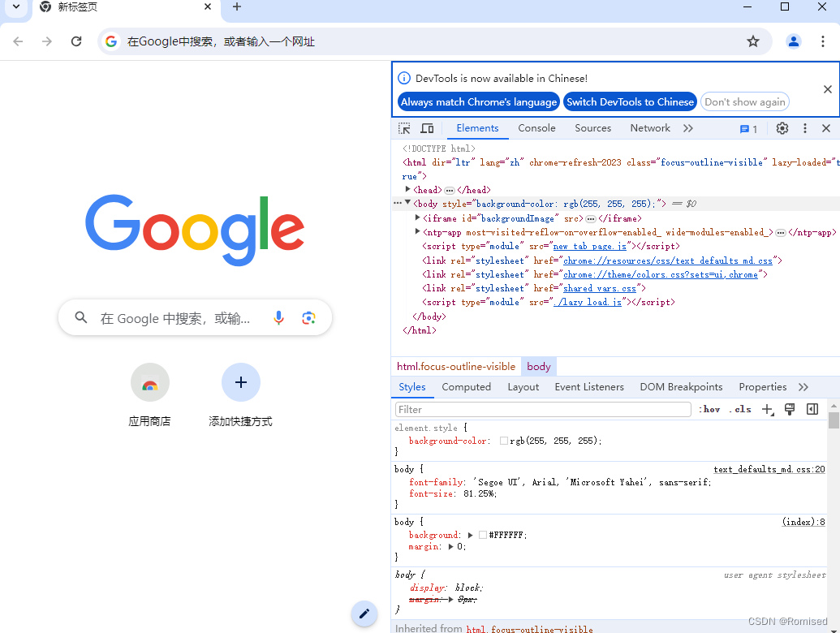Open the shared_vars.css link

point(600,289)
